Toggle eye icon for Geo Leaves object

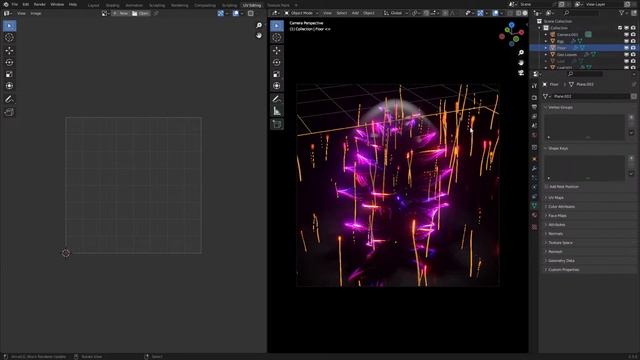(x=626, y=54)
